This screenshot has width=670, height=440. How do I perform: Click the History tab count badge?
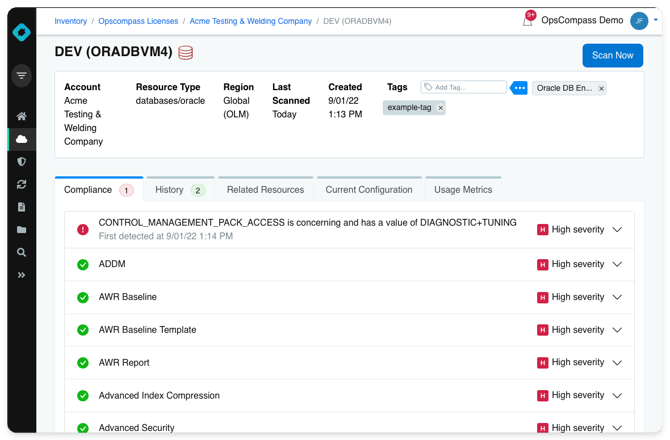197,190
